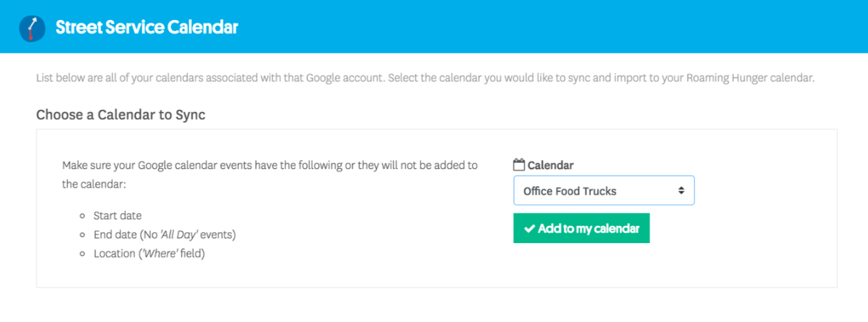Click the bullet next to Location
The image size is (868, 322).
tap(82, 254)
